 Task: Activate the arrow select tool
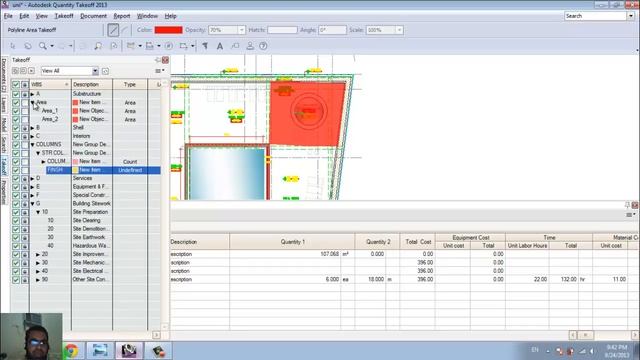pyautogui.click(x=13, y=46)
